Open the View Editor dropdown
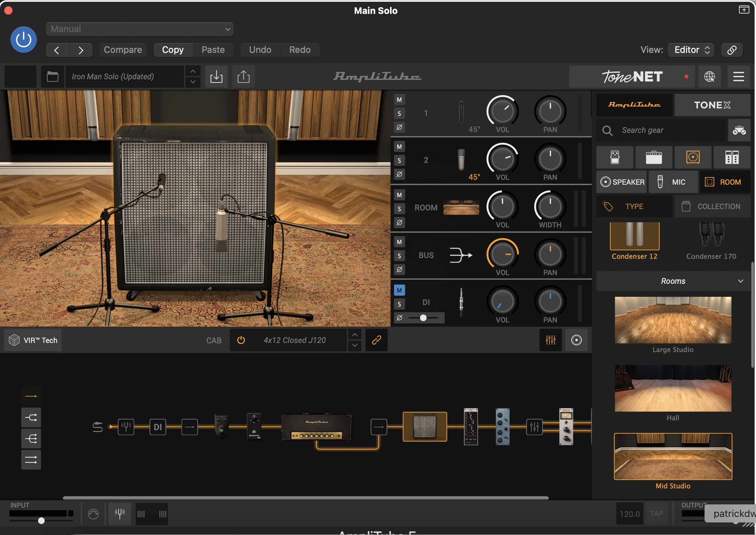756x535 pixels. (691, 50)
